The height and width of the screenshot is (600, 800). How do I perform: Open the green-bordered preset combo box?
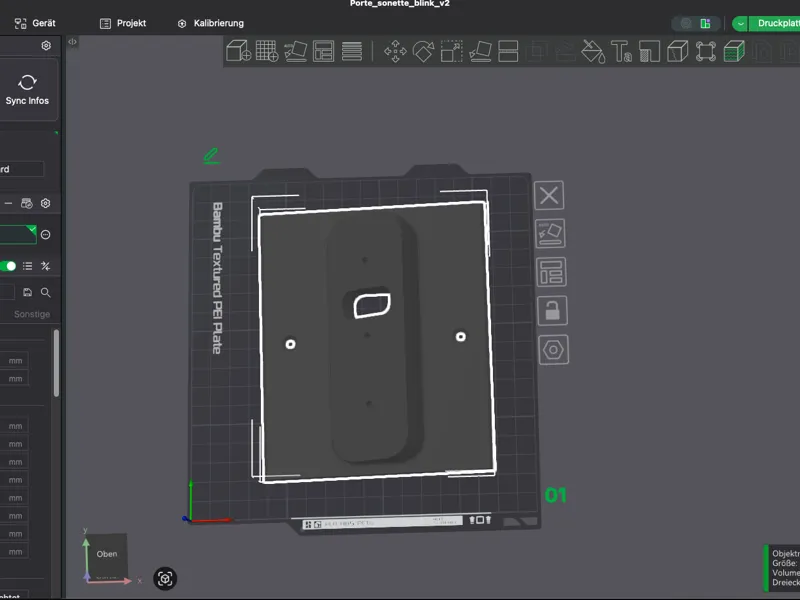coord(18,235)
